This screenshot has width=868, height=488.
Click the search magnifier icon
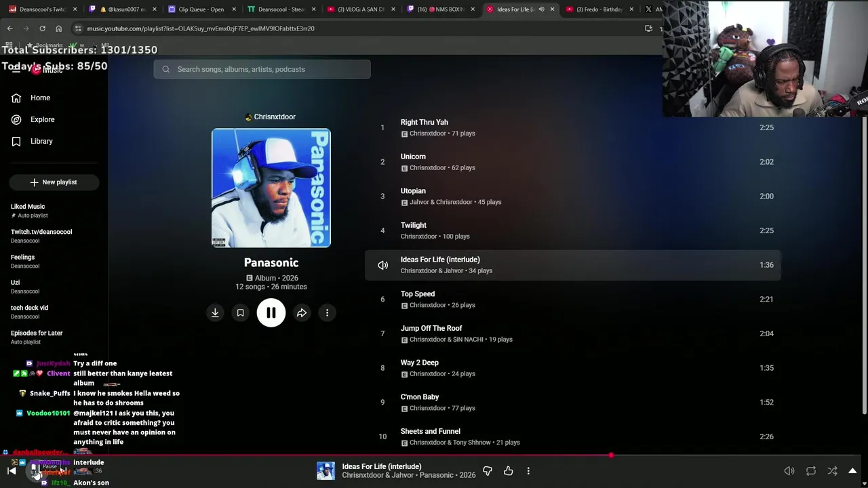coord(165,69)
